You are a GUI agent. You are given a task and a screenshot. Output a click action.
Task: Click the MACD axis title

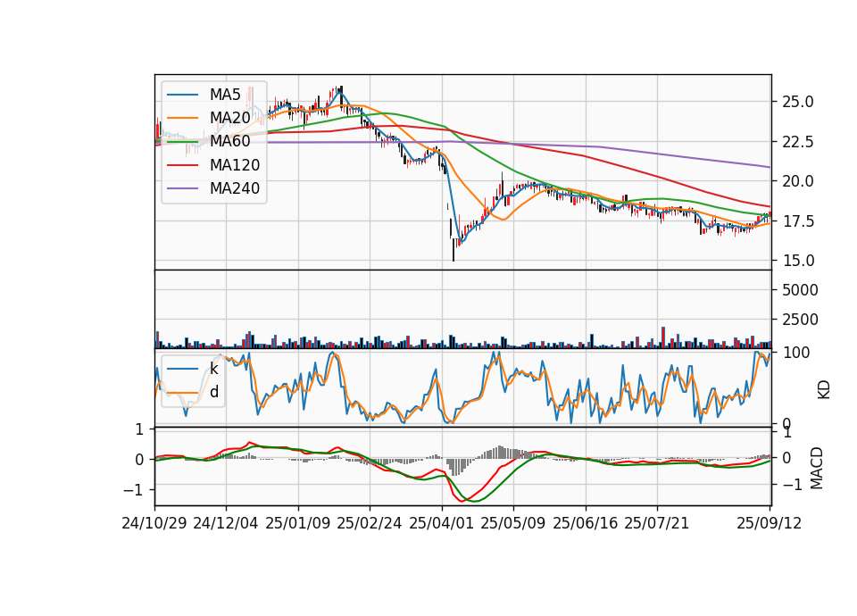[817, 468]
